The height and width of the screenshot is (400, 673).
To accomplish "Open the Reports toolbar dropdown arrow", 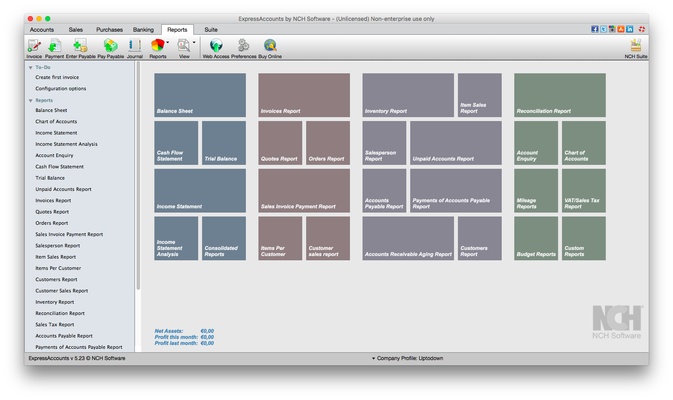I will pos(168,43).
